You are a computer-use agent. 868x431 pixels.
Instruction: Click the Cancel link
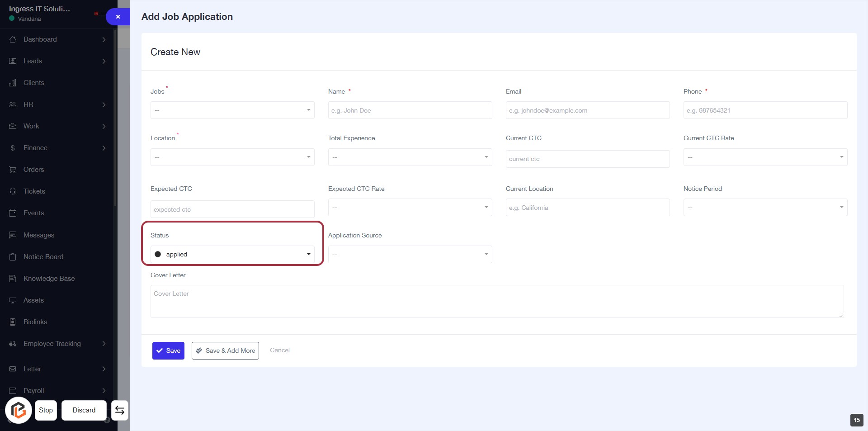[x=279, y=350]
